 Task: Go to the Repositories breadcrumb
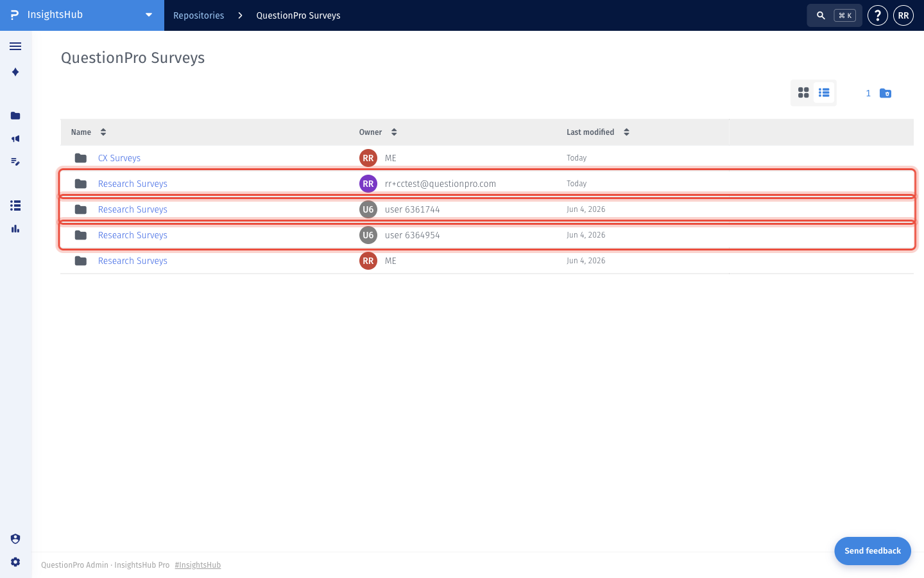point(199,15)
